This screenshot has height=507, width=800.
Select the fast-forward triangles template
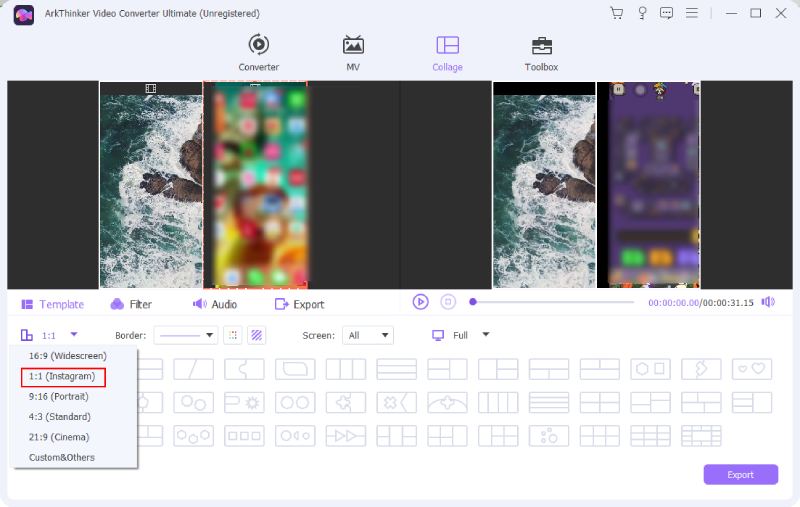pyautogui.click(x=346, y=437)
